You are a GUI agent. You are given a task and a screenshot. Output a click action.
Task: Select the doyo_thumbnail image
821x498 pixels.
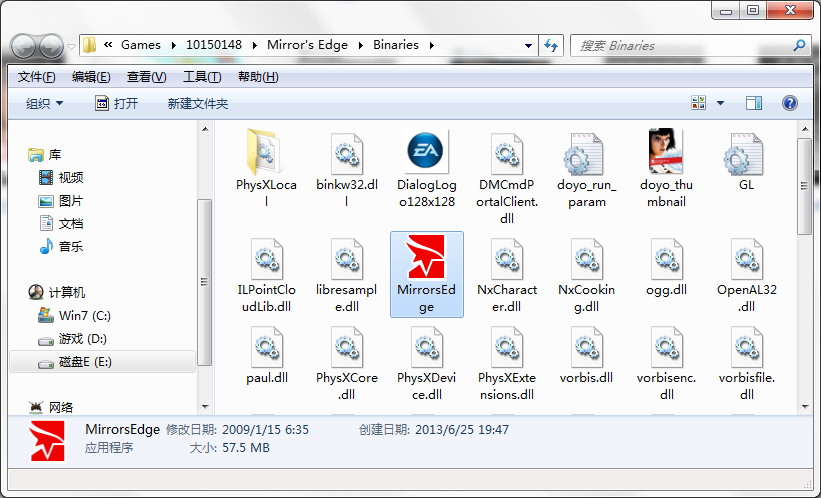(666, 169)
